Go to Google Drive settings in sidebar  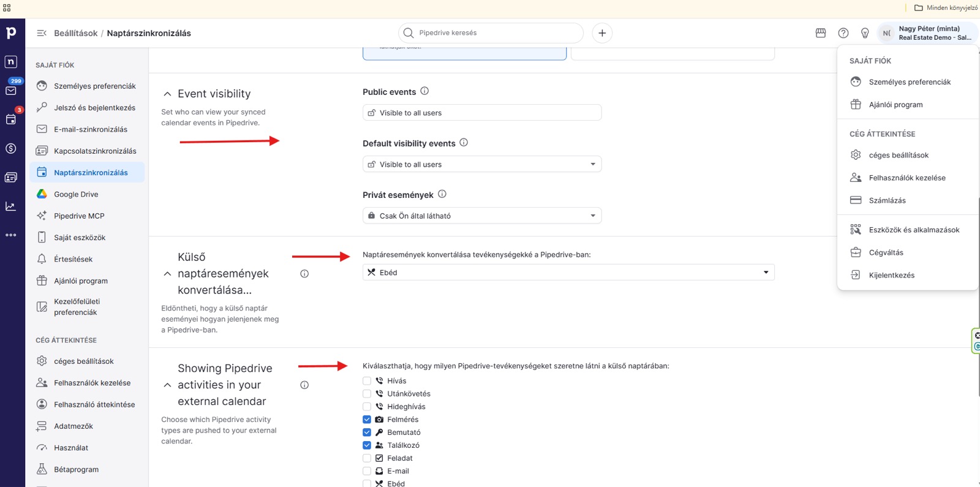(x=87, y=194)
